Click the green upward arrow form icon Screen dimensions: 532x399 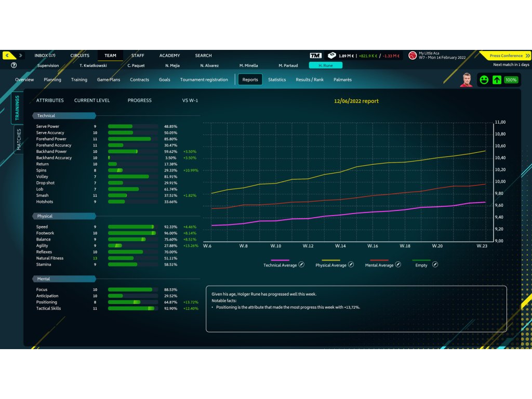[x=497, y=79]
